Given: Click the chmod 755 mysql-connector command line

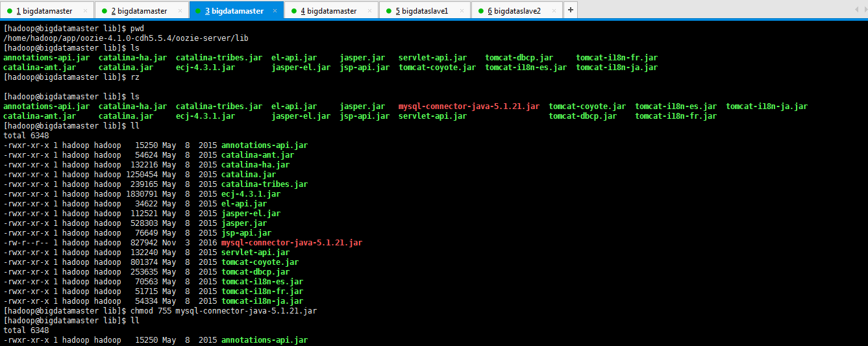Looking at the screenshot, I should [x=160, y=311].
